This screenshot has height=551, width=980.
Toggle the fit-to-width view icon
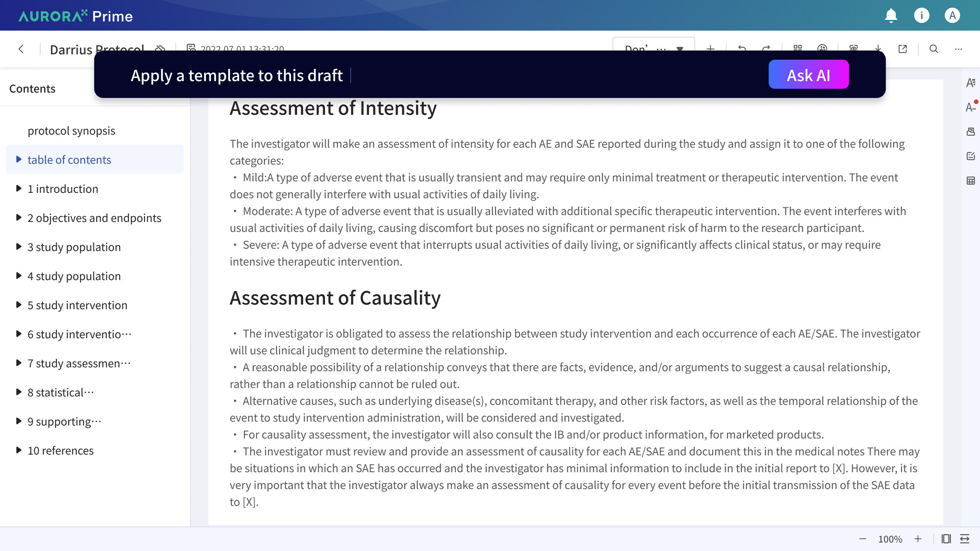(x=964, y=539)
